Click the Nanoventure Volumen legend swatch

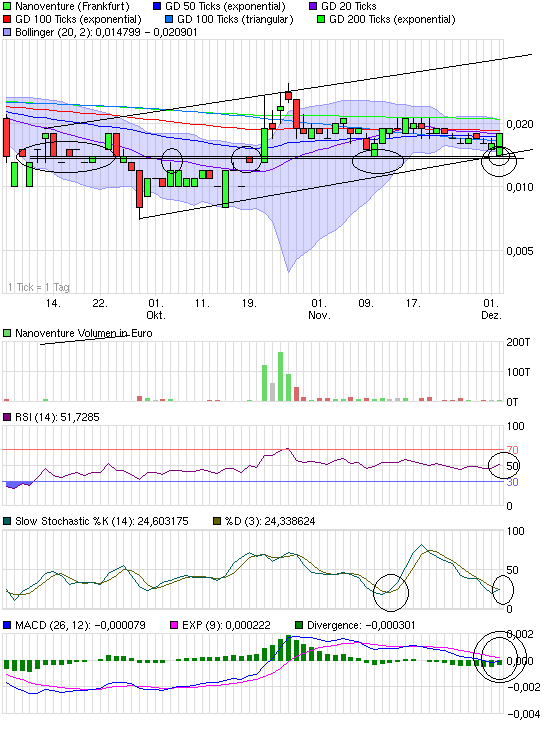pyautogui.click(x=7, y=333)
